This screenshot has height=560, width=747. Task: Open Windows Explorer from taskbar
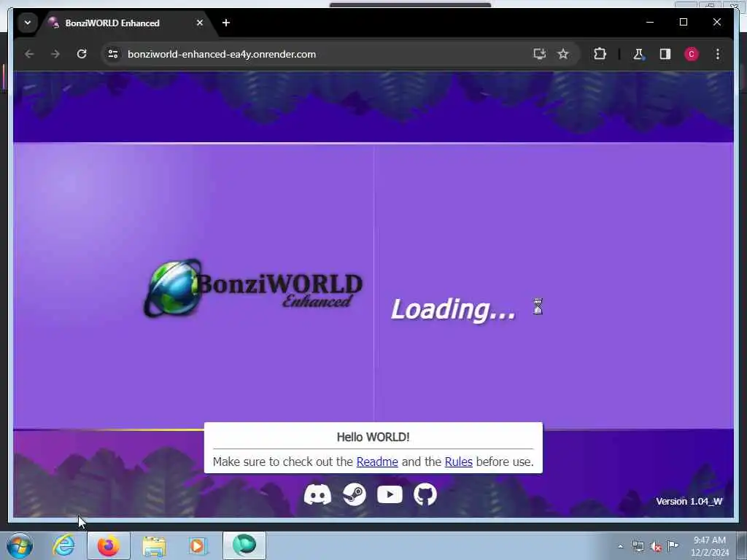point(154,545)
